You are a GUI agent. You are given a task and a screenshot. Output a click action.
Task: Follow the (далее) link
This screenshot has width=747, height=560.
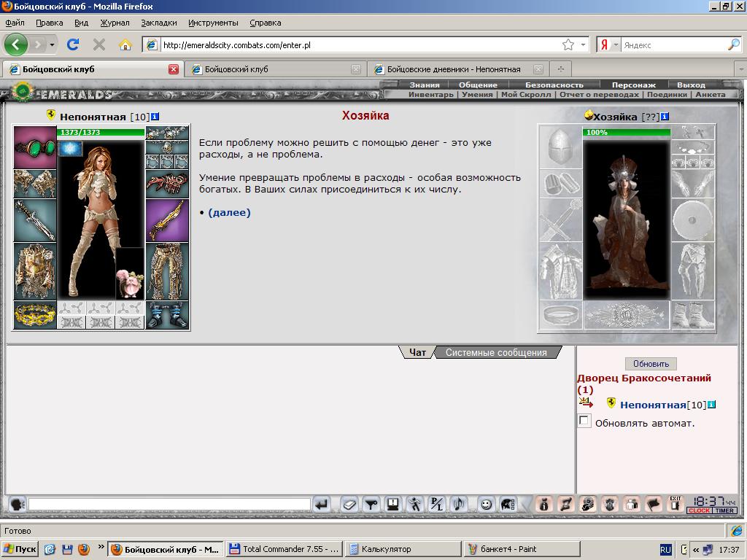(x=229, y=212)
